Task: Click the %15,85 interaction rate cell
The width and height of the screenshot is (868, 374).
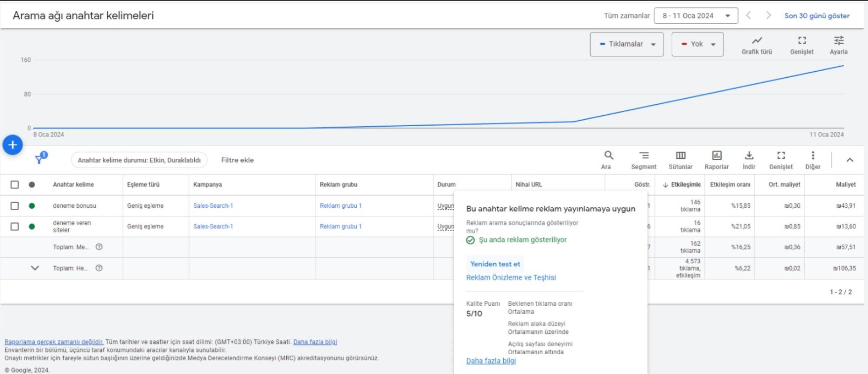Action: tap(740, 206)
